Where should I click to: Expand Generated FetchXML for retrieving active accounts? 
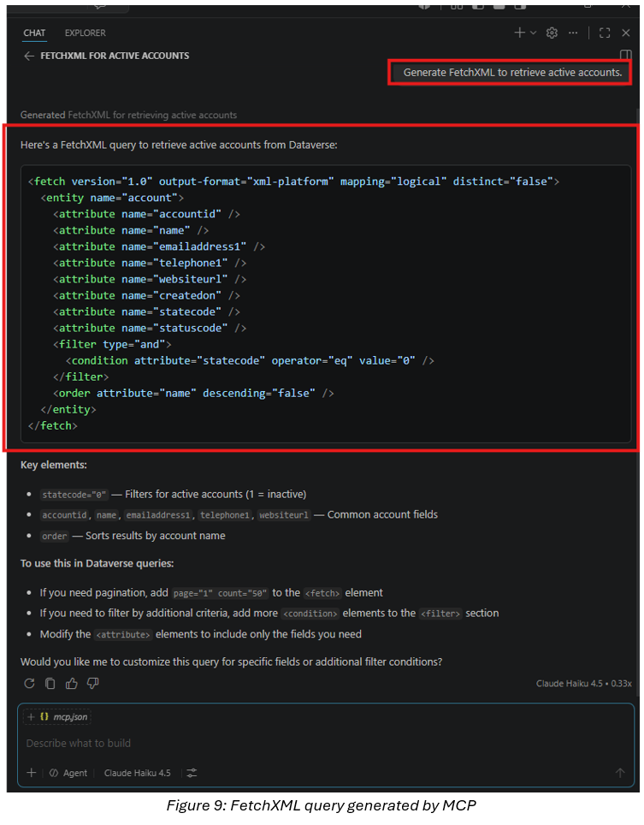coord(128,115)
